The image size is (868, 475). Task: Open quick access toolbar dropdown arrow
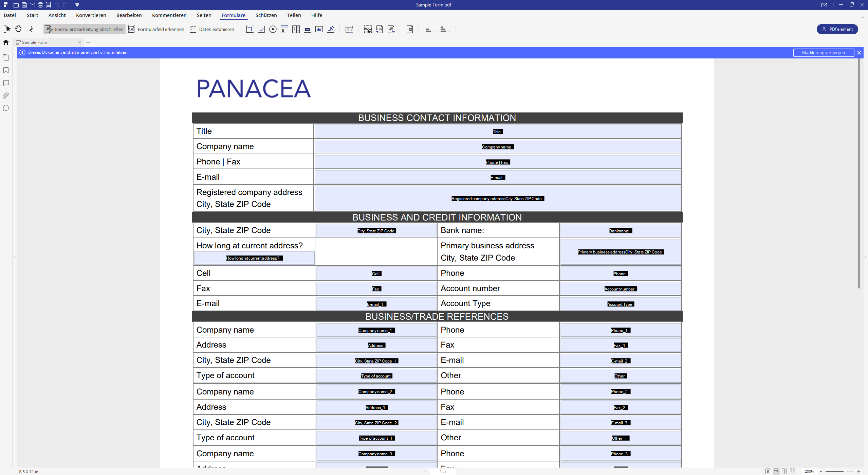77,5
